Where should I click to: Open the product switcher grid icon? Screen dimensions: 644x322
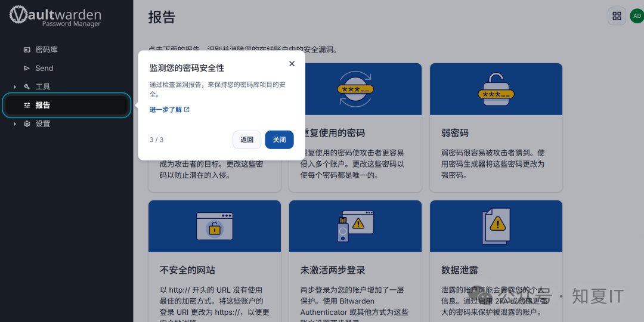[617, 16]
